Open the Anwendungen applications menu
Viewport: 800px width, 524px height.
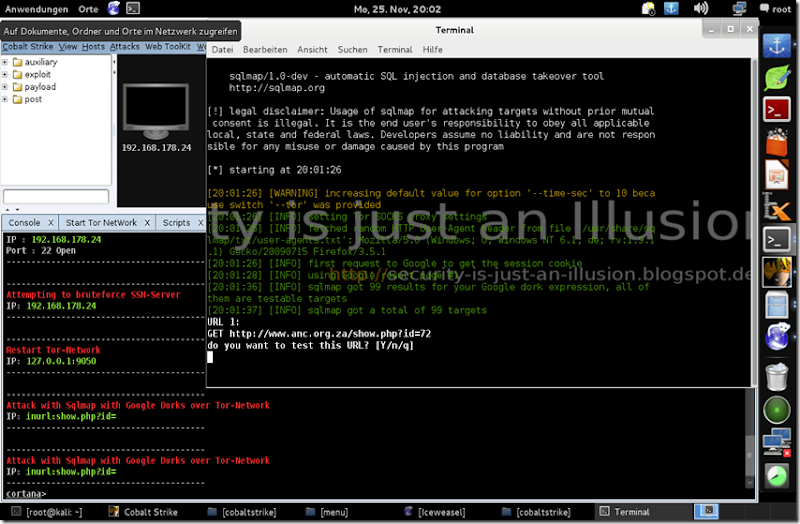point(36,9)
